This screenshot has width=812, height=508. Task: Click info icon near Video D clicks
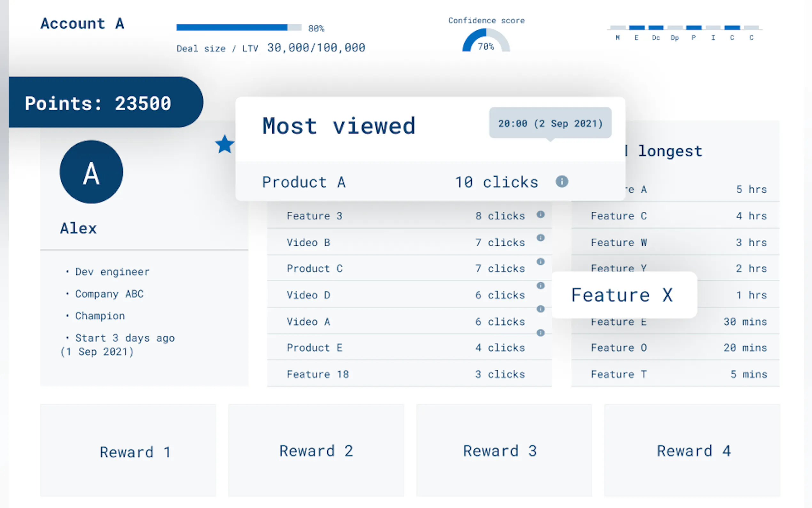pyautogui.click(x=541, y=286)
